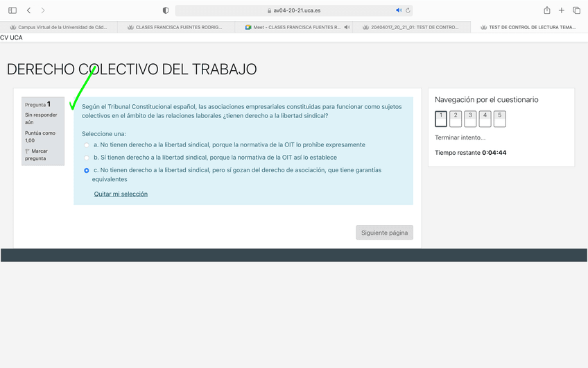The image size is (588, 368).
Task: Reload the page with the refresh icon
Action: 408,10
